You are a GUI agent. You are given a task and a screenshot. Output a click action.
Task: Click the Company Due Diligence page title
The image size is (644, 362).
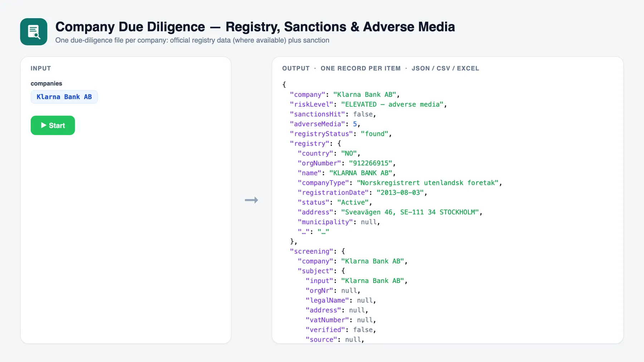click(255, 27)
